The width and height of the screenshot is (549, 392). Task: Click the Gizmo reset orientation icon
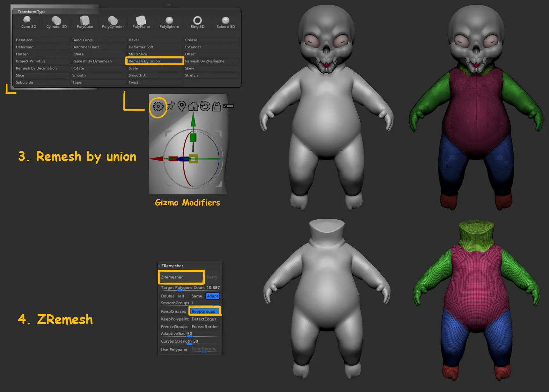tap(205, 106)
